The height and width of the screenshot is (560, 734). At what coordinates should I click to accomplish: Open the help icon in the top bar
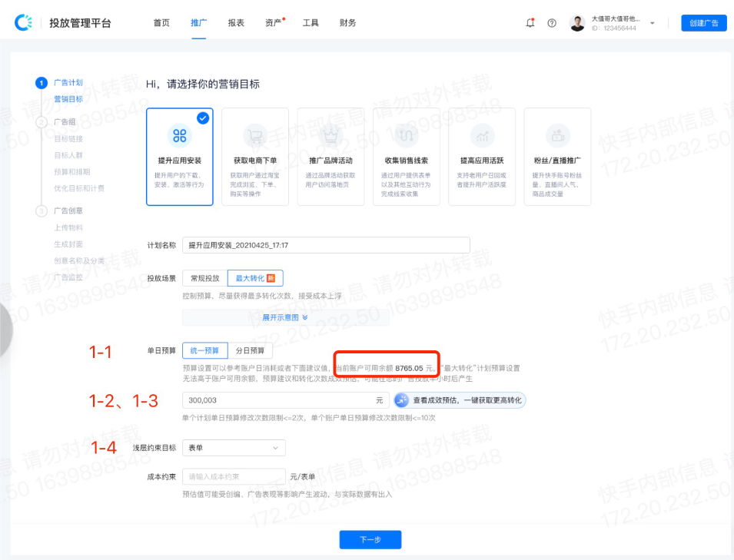552,23
